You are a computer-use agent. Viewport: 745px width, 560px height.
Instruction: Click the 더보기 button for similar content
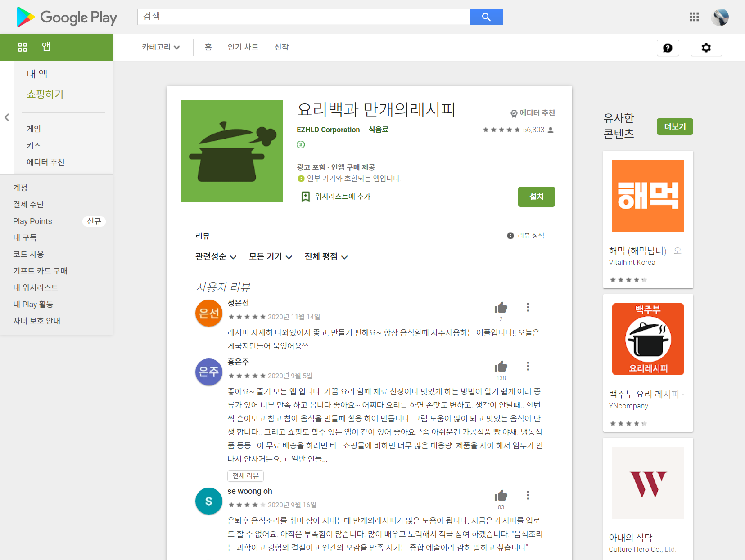675,126
